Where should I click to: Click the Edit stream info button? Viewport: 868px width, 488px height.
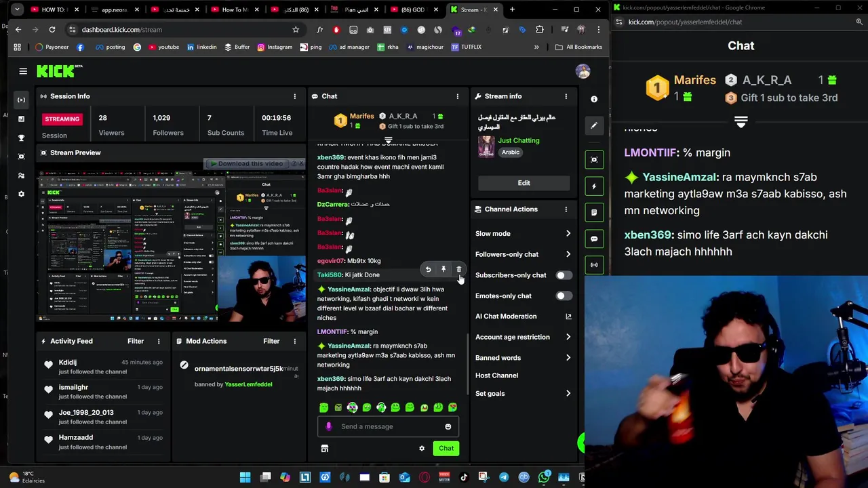pos(524,183)
